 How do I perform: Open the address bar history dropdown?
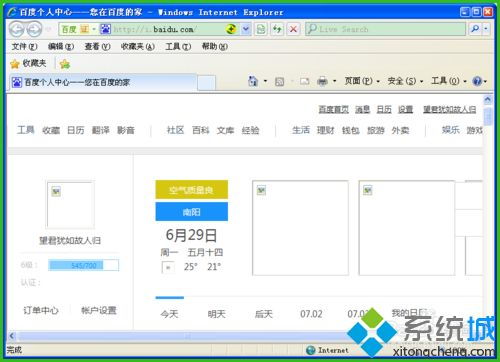click(246, 29)
